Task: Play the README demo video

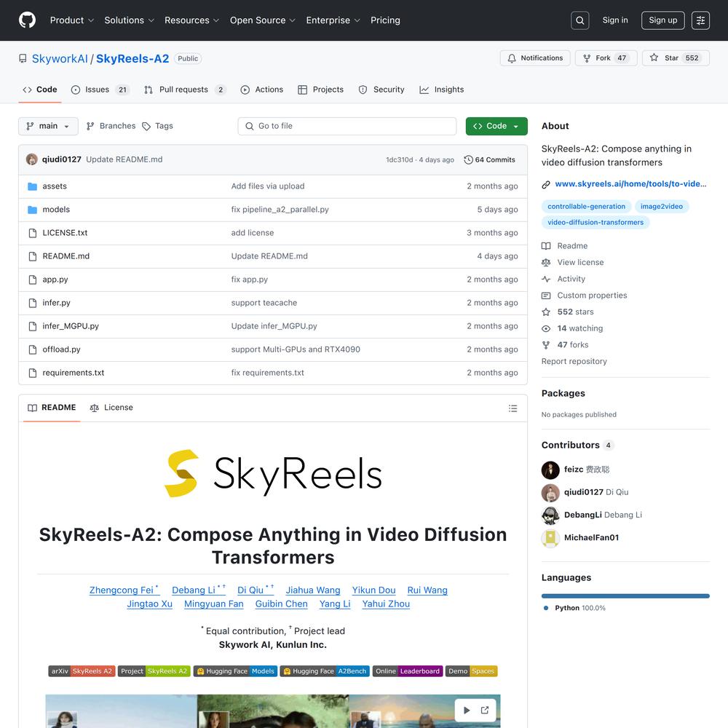Action: (x=467, y=710)
